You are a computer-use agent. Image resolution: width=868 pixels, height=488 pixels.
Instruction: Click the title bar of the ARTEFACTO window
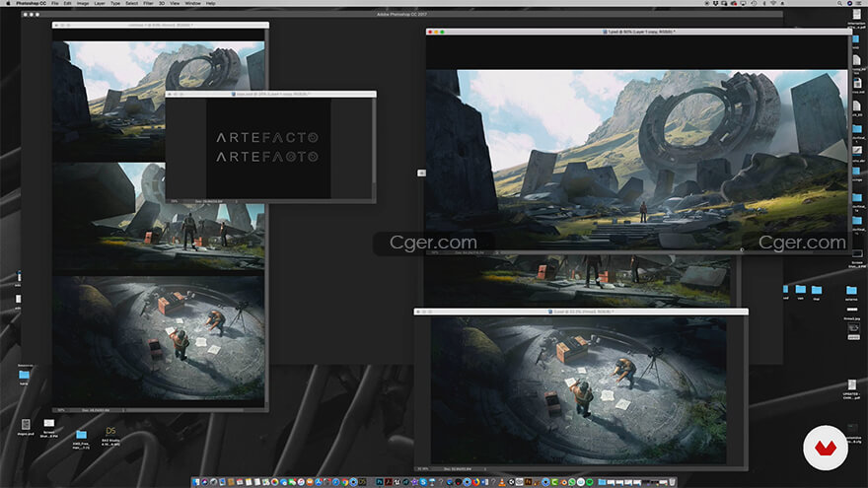[270, 94]
